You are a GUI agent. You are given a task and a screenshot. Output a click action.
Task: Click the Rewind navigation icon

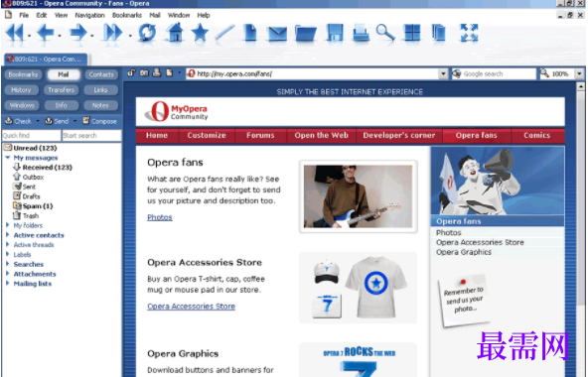click(15, 32)
